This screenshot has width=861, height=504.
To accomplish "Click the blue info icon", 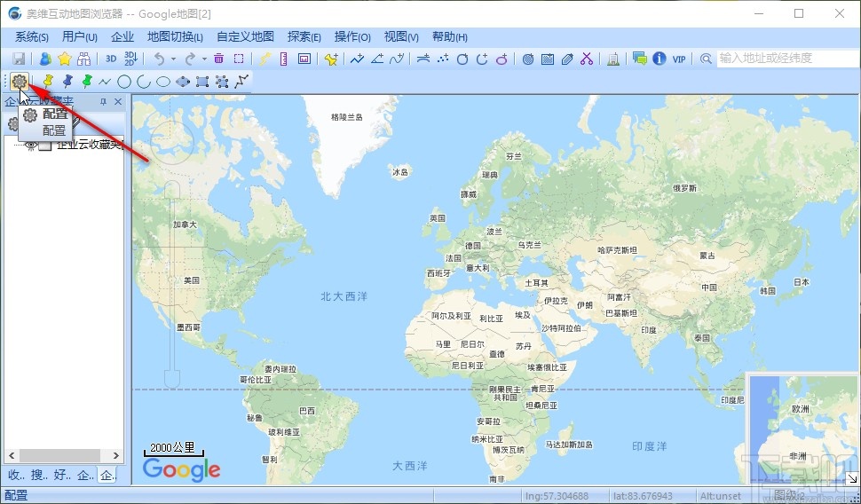I will (660, 59).
